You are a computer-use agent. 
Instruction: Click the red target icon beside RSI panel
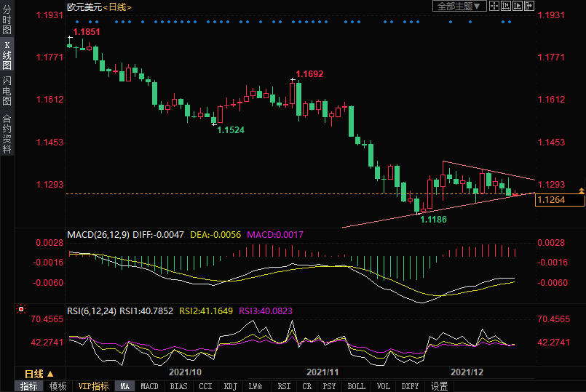click(21, 309)
